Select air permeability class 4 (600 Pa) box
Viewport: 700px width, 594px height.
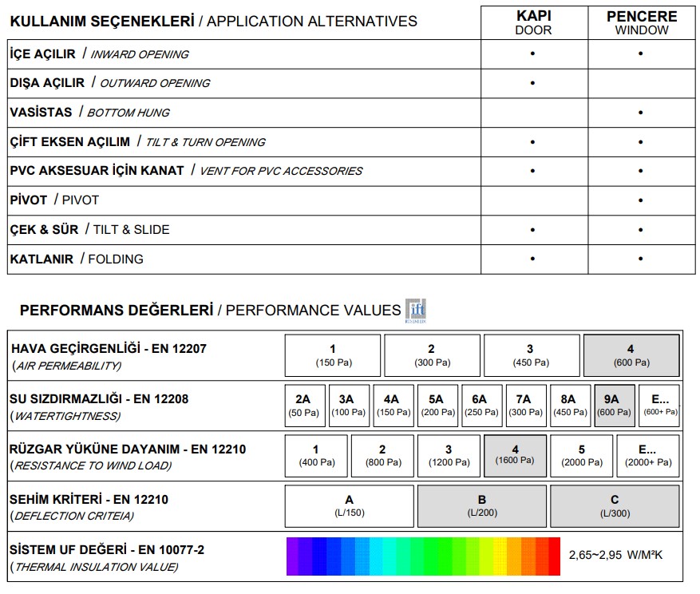[631, 355]
